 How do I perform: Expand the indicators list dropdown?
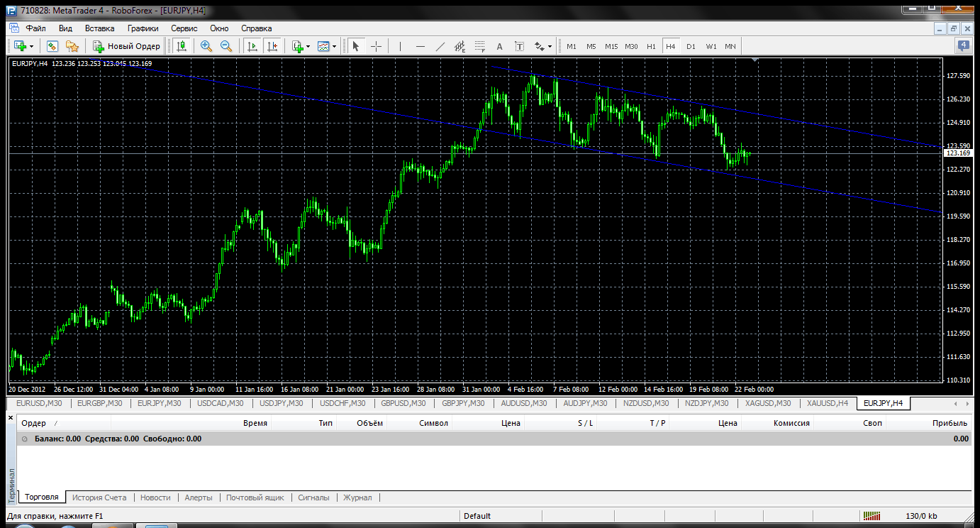point(308,47)
